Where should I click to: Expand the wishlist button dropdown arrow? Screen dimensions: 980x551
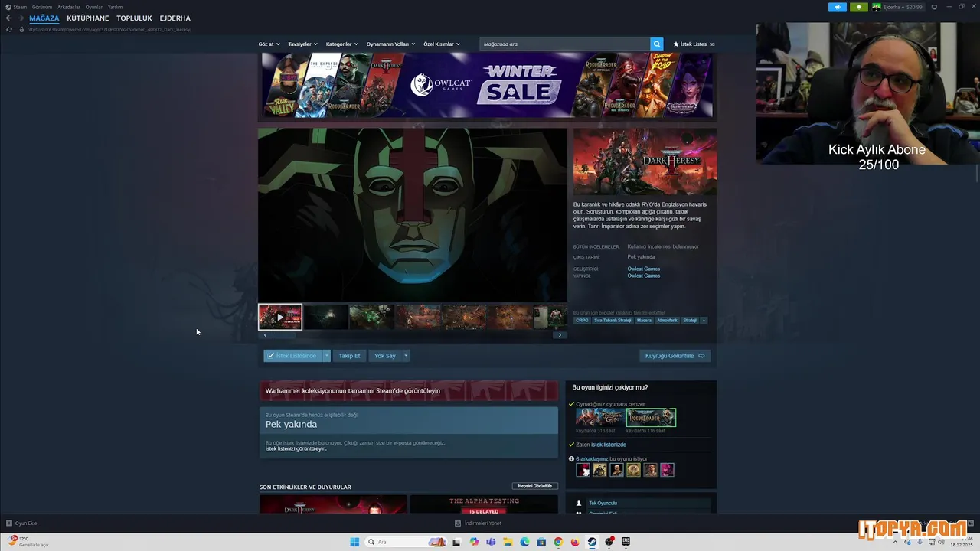(x=327, y=356)
